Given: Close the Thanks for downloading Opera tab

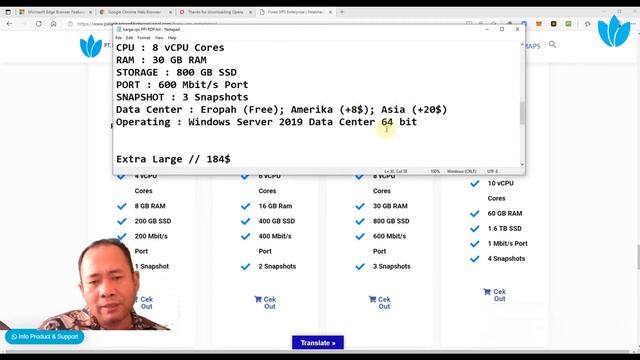Looking at the screenshot, I should tap(250, 12).
